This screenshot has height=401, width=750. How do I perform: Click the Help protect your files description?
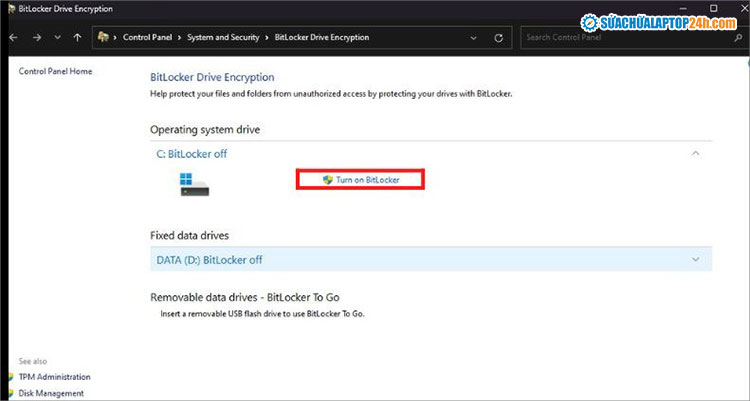[x=331, y=94]
